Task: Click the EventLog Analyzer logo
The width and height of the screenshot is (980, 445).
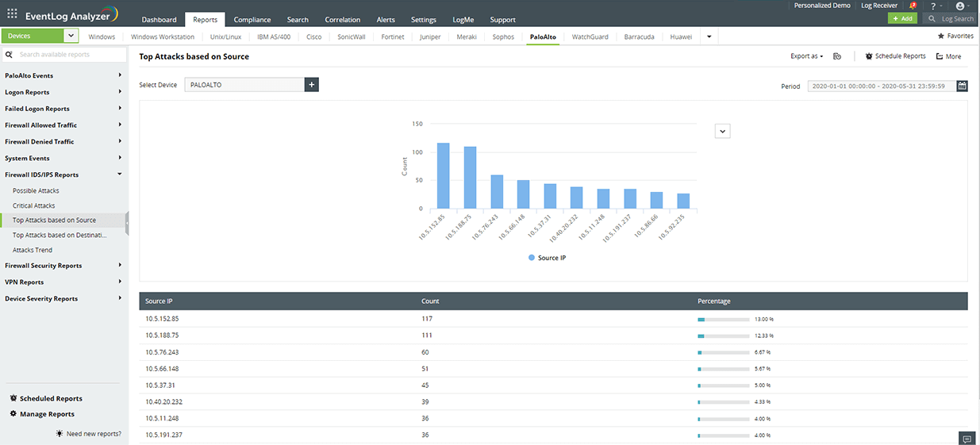Action: point(72,13)
